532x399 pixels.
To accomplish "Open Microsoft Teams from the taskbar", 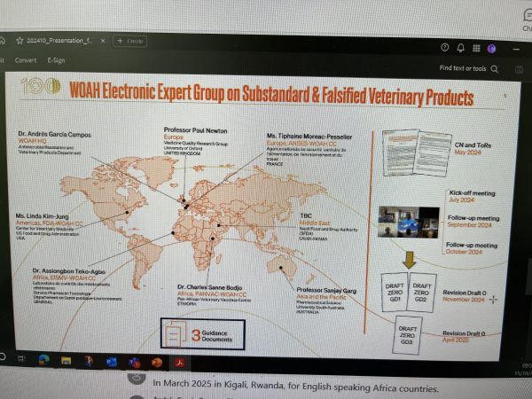I will point(135,363).
